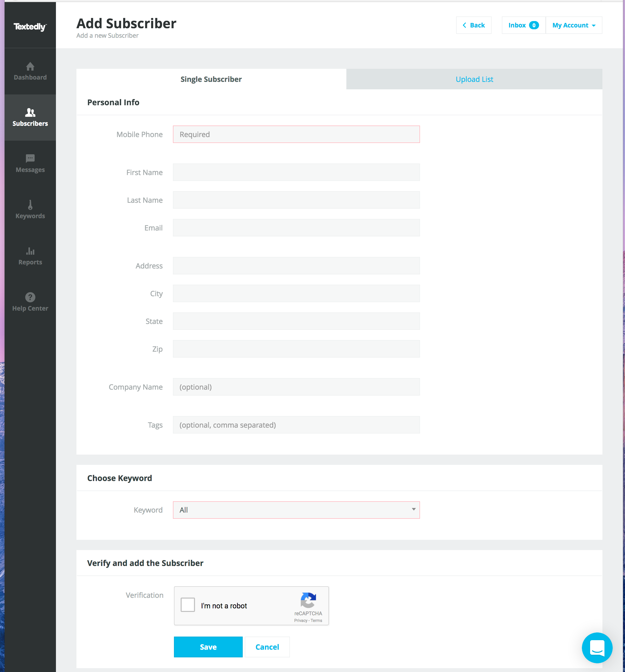Open the Keywords key icon
Viewport: 625px width, 672px height.
click(x=30, y=205)
